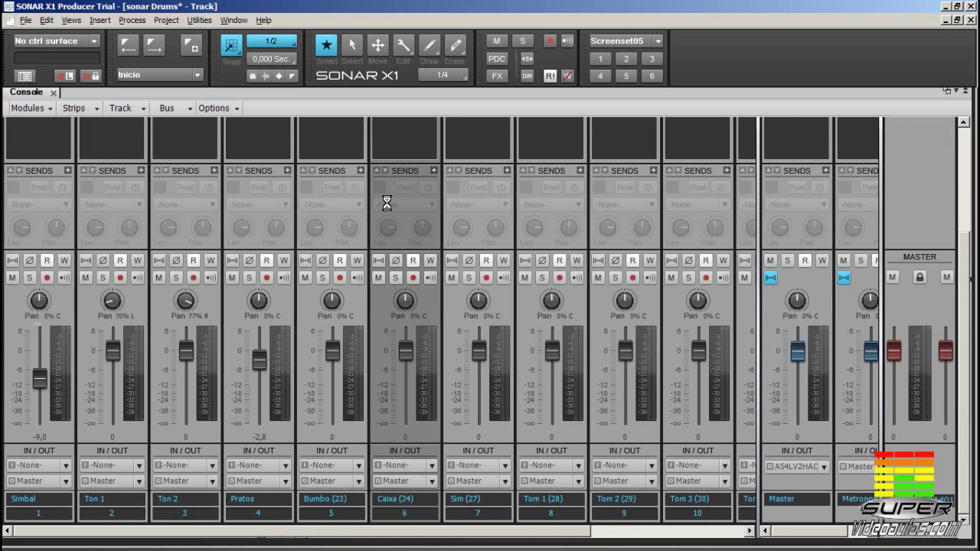Click global Mute M button in Mix module
Image resolution: width=980 pixels, height=551 pixels.
(x=497, y=41)
